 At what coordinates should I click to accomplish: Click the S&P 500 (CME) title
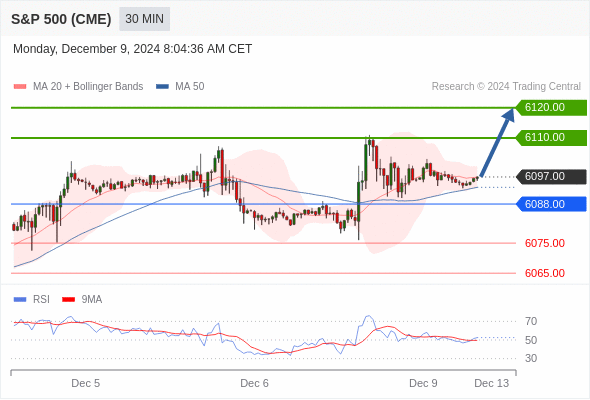(61, 19)
